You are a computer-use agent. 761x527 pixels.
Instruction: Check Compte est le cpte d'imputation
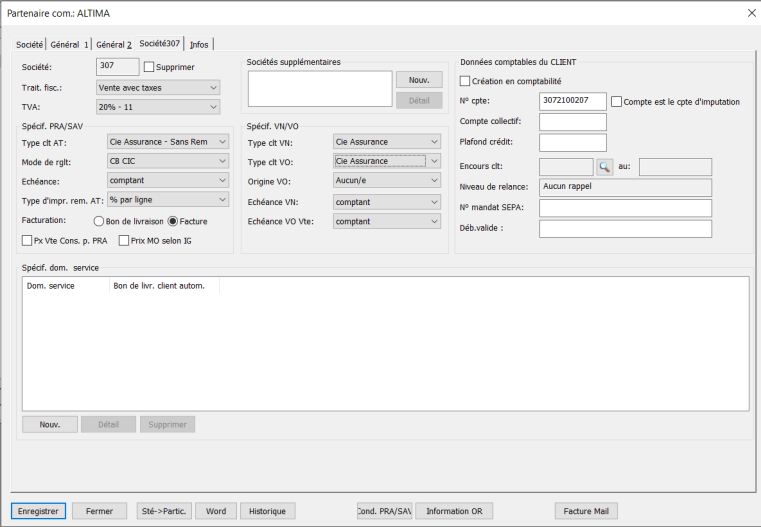[x=616, y=102]
